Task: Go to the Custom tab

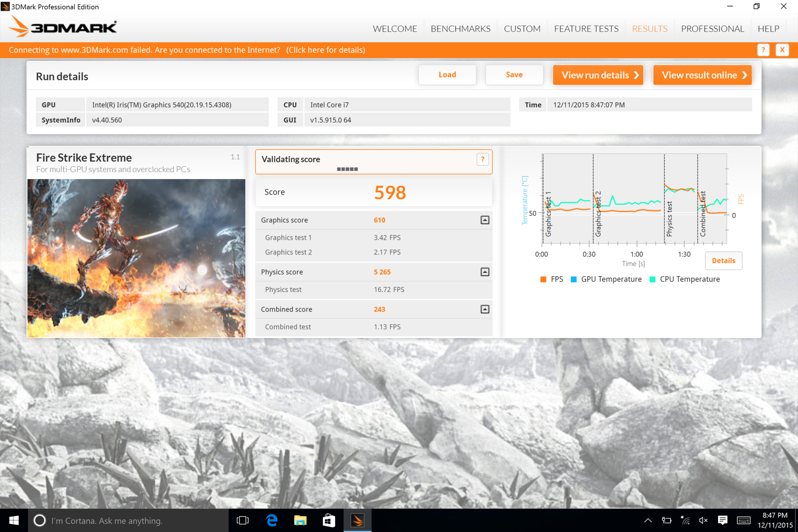Action: [522, 29]
